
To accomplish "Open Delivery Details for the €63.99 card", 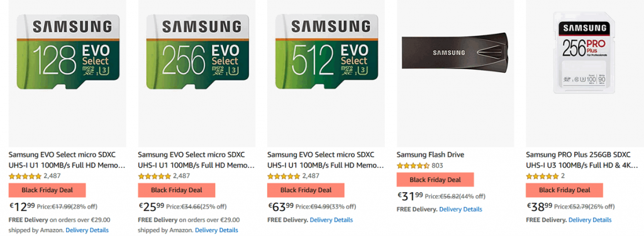I will coord(331,220).
